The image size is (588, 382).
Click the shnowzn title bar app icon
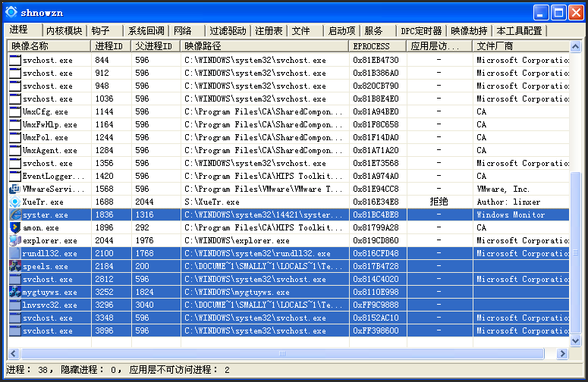[x=11, y=12]
